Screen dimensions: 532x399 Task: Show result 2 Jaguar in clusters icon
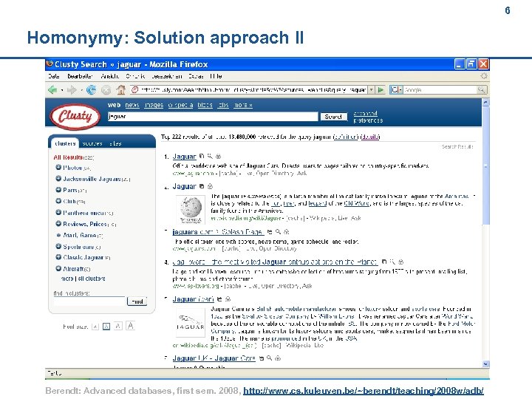coord(210,186)
